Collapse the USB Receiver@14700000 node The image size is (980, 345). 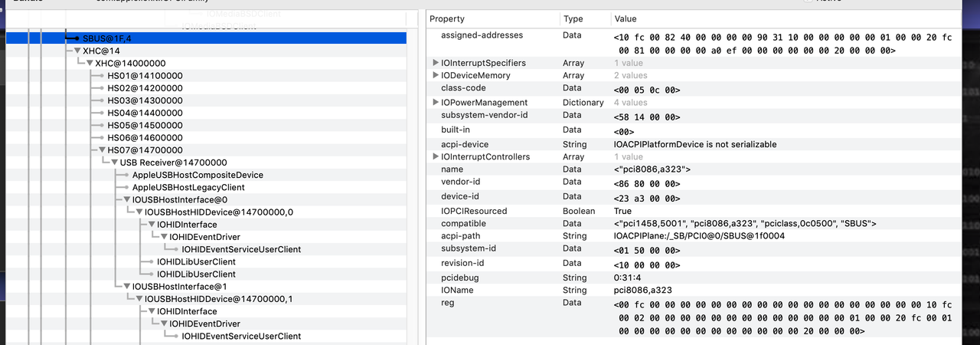tap(114, 163)
